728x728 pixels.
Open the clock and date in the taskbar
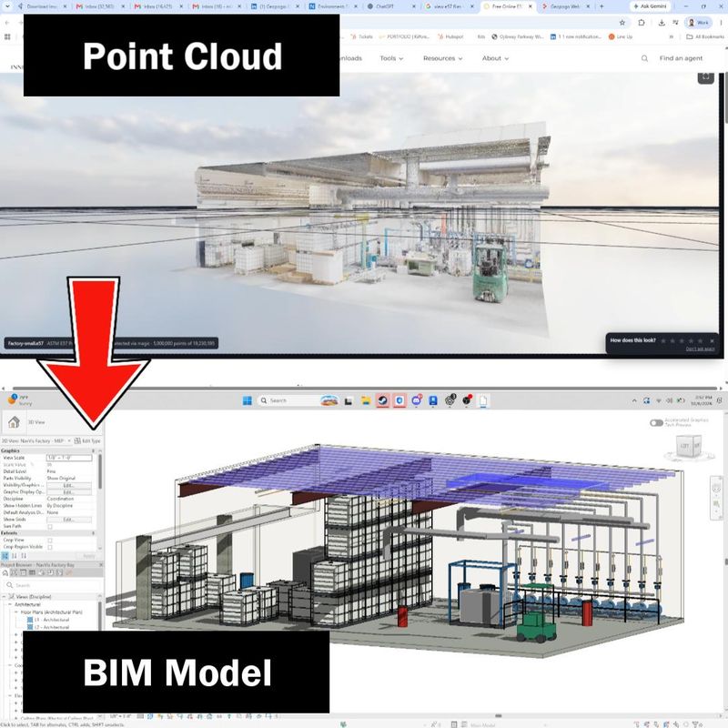pos(703,400)
